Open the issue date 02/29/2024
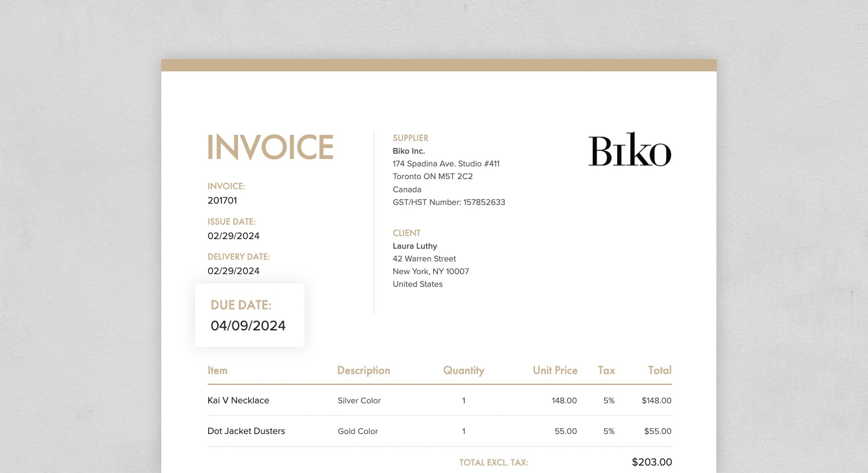Viewport: 868px width, 473px height. tap(233, 236)
